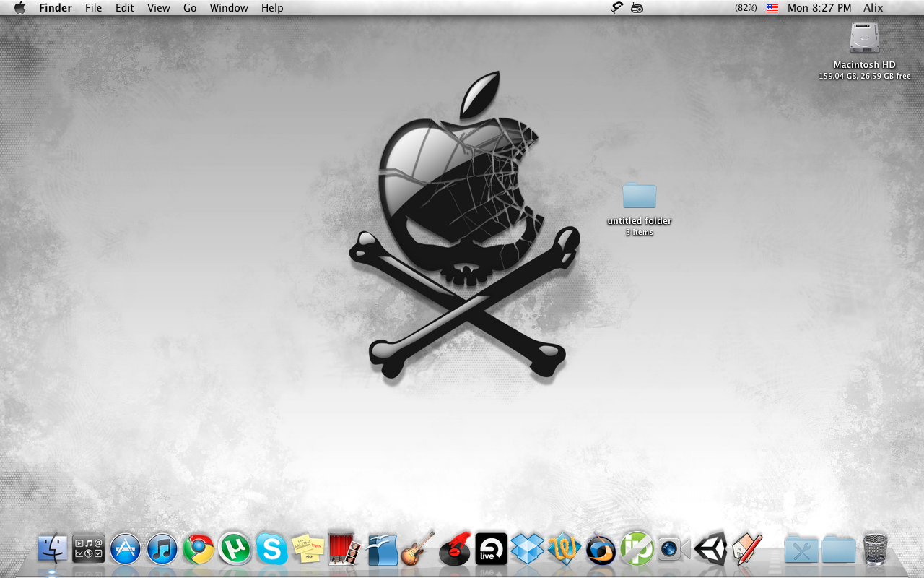
Task: Launch Photo Booth from the Dock
Action: click(x=344, y=549)
